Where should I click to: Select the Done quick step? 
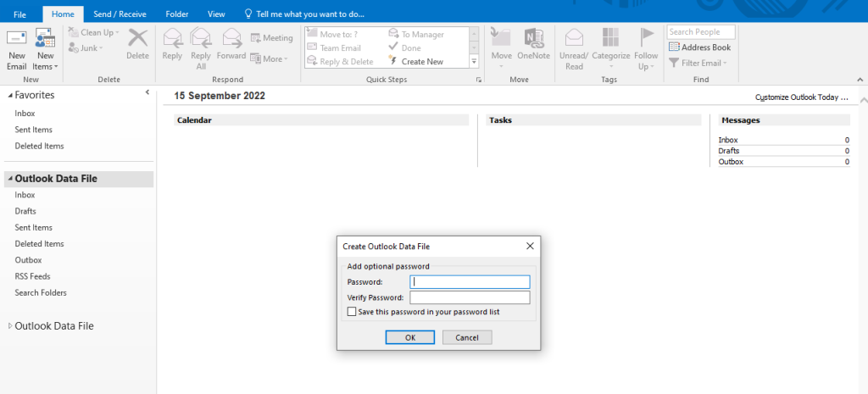[404, 48]
